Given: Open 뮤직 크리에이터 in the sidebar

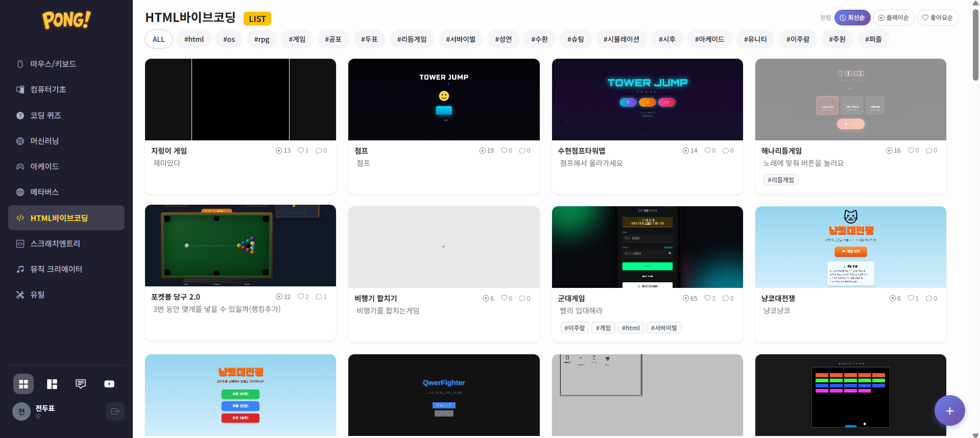Looking at the screenshot, I should coord(66,269).
